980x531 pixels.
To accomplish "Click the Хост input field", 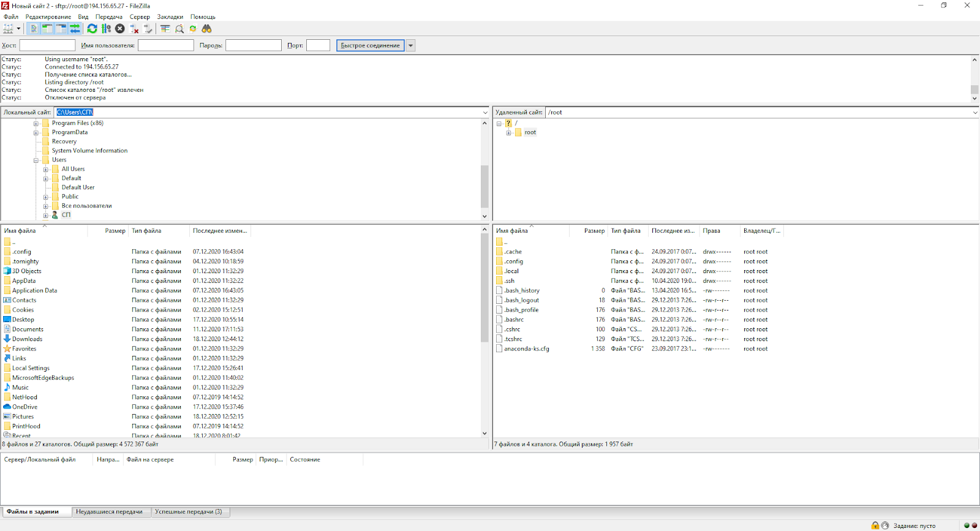I will 47,45.
